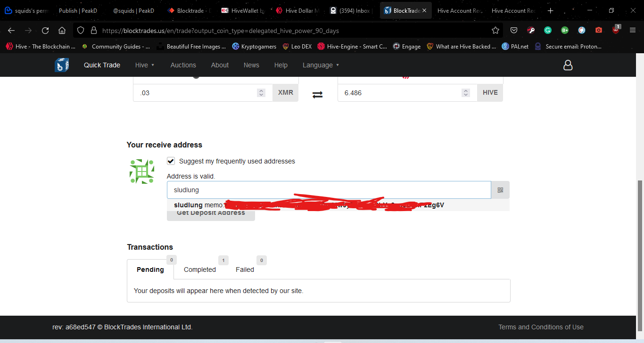644x343 pixels.
Task: Switch to the @squids | PeakD tab
Action: point(133,10)
